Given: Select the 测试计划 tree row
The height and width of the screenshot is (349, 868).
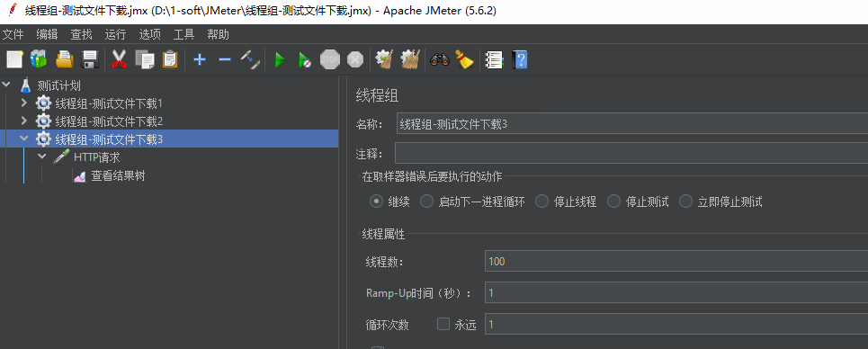Looking at the screenshot, I should click(59, 85).
